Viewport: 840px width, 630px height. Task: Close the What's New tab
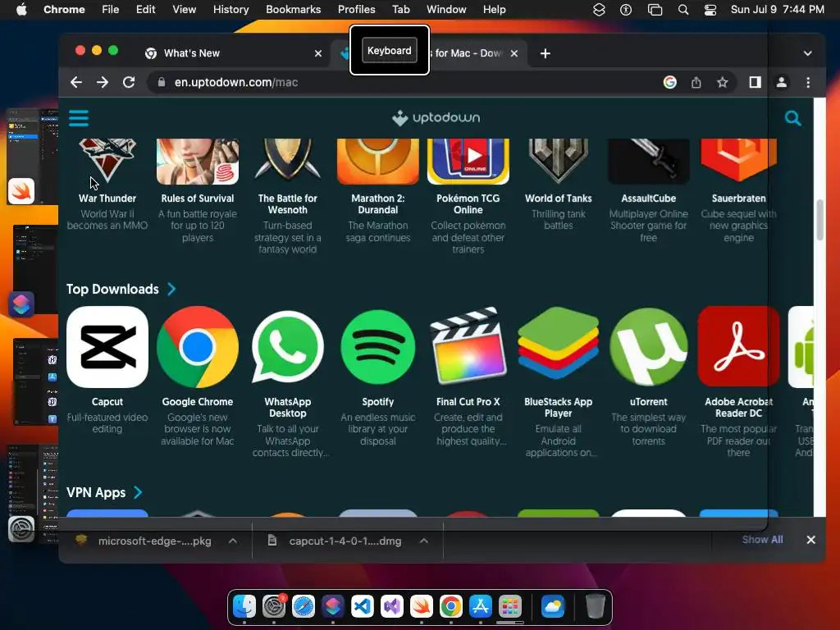point(318,53)
